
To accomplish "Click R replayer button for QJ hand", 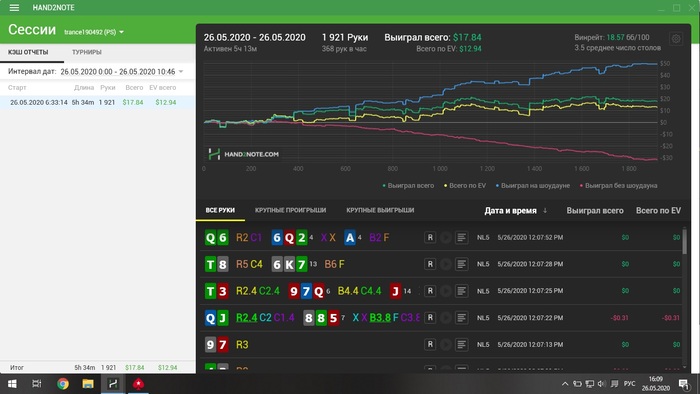I will [430, 318].
